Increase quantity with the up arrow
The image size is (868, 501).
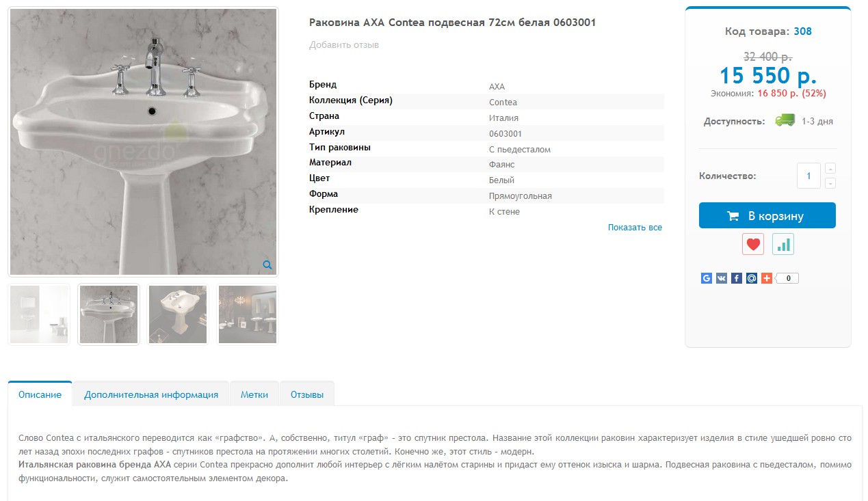pos(830,169)
